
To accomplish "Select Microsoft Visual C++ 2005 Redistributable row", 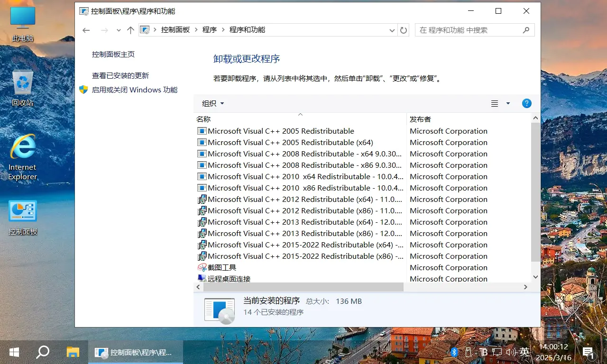I will [362, 131].
